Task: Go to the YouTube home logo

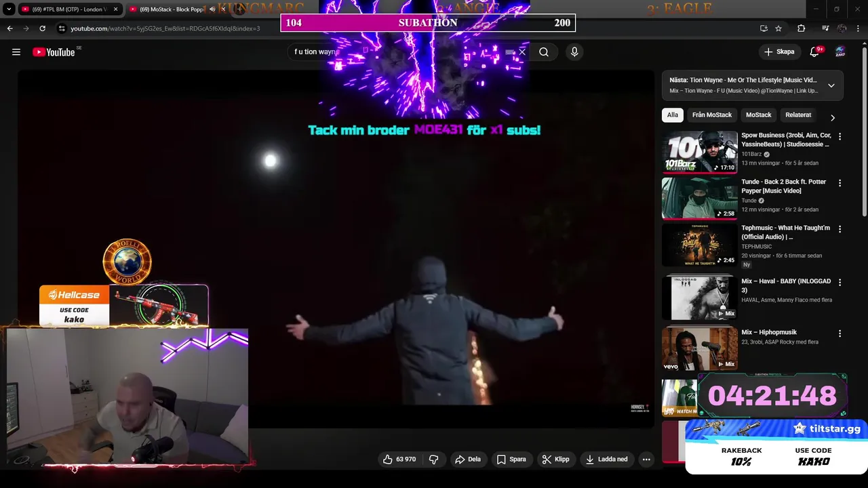Action: tap(54, 52)
